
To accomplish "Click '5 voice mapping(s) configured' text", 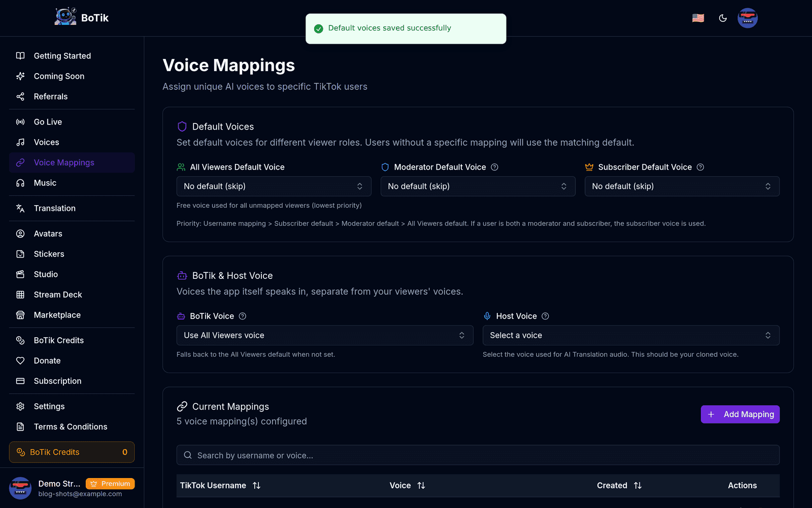I will [x=242, y=421].
